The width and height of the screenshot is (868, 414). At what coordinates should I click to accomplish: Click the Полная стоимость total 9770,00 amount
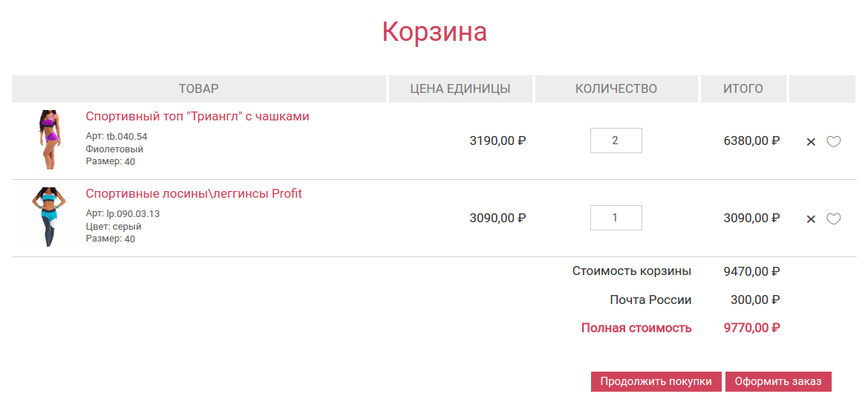pyautogui.click(x=751, y=328)
